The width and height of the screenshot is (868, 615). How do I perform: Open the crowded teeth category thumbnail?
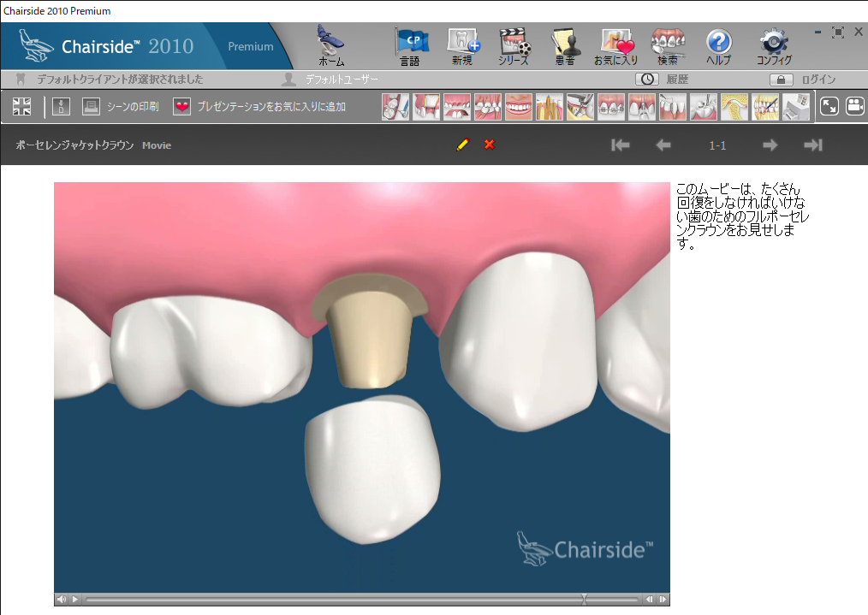pos(488,107)
